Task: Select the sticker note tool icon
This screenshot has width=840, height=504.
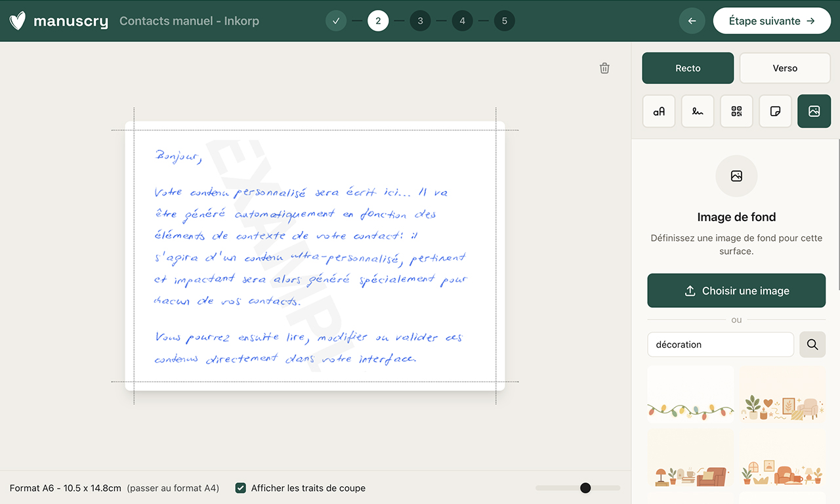Action: coord(775,112)
